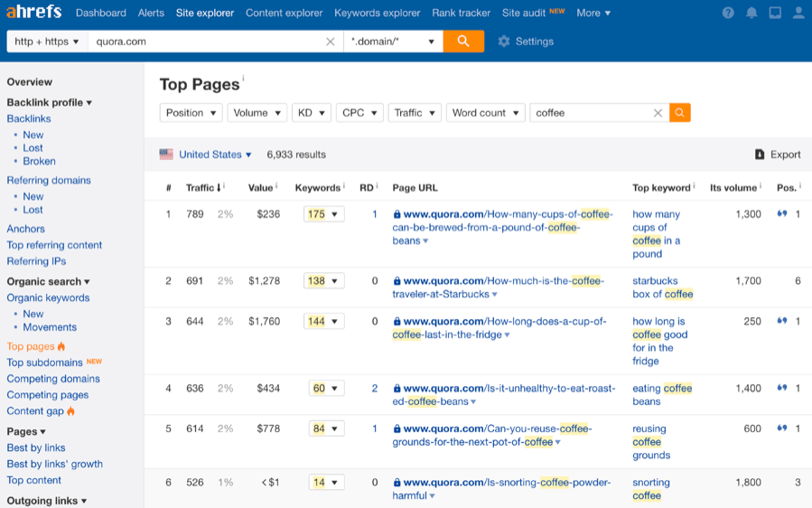The image size is (812, 508).
Task: Open the CPC filter dropdown
Action: coord(359,113)
